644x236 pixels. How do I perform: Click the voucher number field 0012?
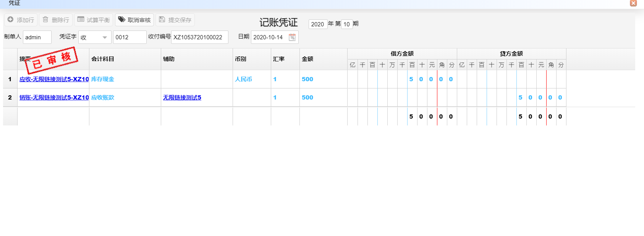pyautogui.click(x=130, y=37)
